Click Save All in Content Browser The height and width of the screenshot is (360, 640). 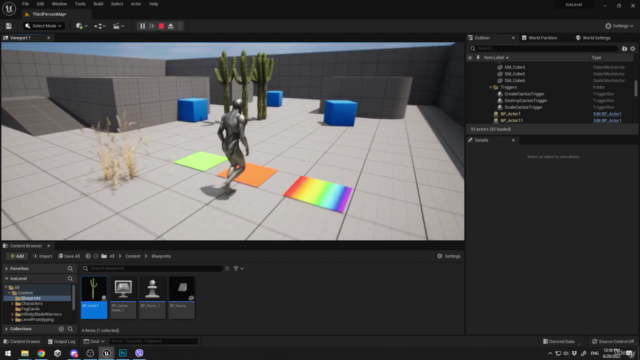pyautogui.click(x=69, y=256)
